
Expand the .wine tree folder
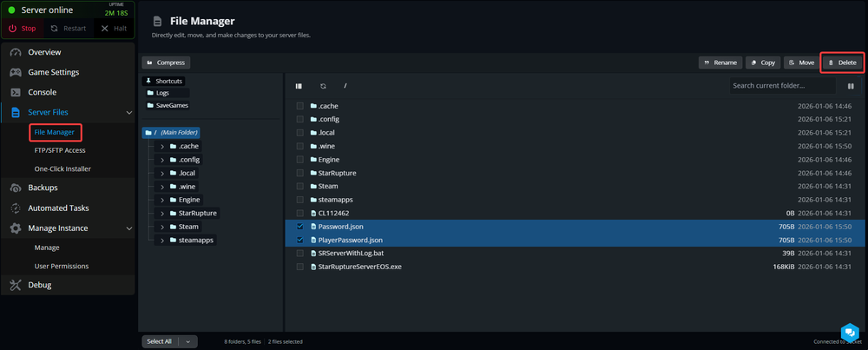[x=162, y=187]
